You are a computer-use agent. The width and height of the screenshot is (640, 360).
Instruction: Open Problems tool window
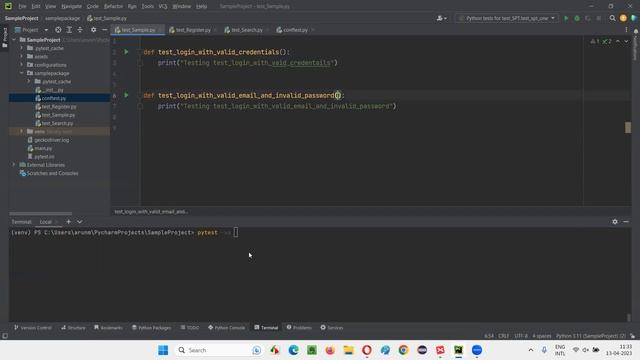pos(299,327)
